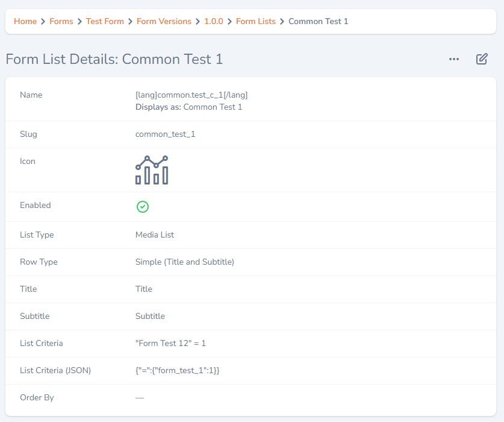The height and width of the screenshot is (422, 504).
Task: Click the Media List type value
Action: pos(155,235)
